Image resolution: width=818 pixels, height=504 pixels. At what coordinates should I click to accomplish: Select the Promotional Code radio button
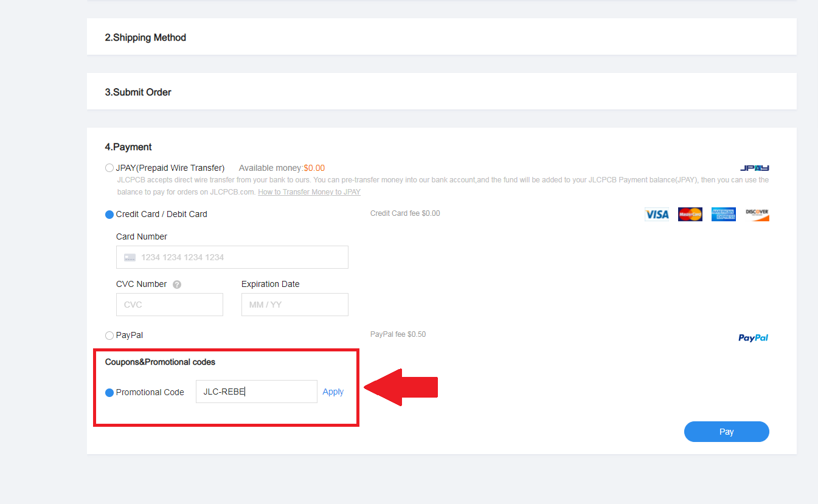click(x=109, y=392)
